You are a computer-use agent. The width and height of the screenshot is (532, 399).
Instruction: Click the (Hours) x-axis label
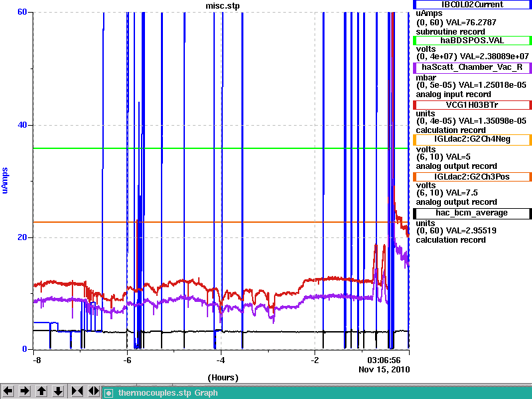pyautogui.click(x=223, y=378)
